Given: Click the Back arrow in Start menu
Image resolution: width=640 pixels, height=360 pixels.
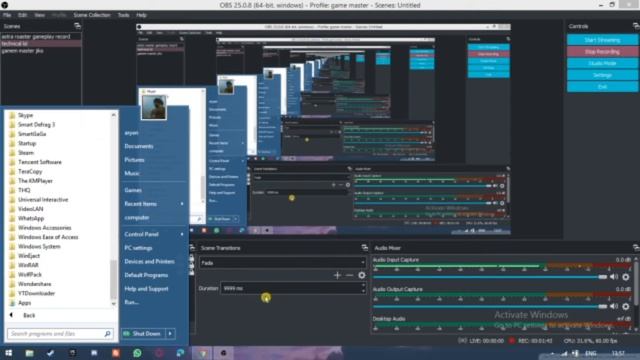Looking at the screenshot, I should (x=11, y=315).
